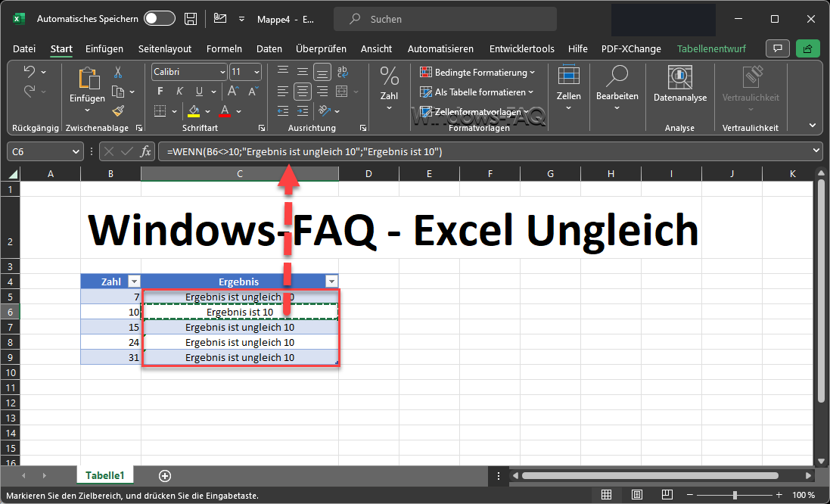Open font color dropdown arrow
This screenshot has width=830, height=504.
point(239,112)
